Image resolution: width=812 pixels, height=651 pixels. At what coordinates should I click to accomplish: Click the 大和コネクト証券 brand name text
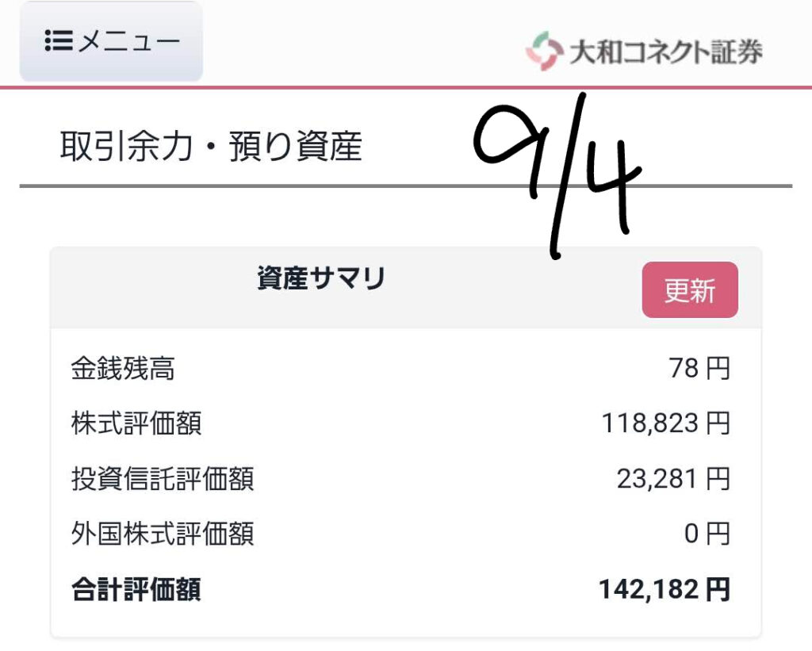pyautogui.click(x=666, y=52)
